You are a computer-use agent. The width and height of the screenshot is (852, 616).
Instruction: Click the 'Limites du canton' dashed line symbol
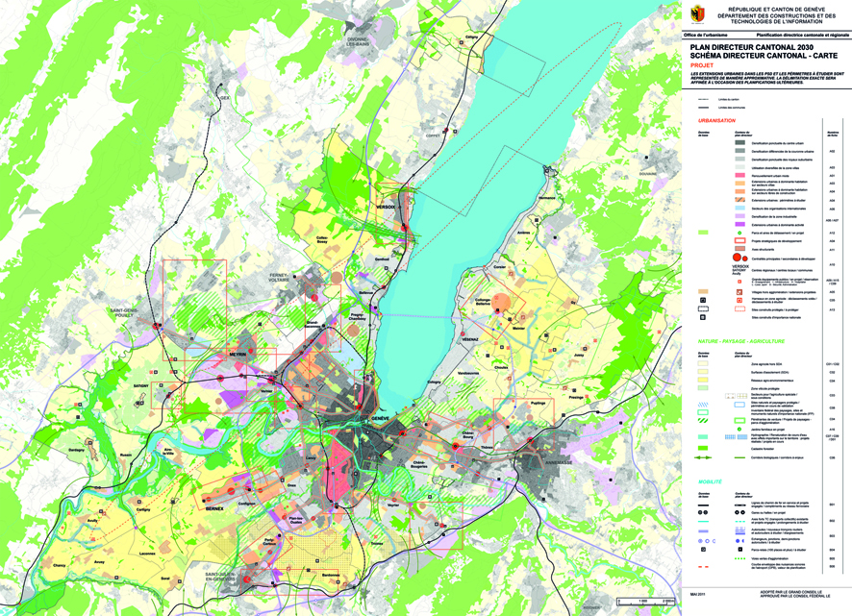click(x=702, y=99)
